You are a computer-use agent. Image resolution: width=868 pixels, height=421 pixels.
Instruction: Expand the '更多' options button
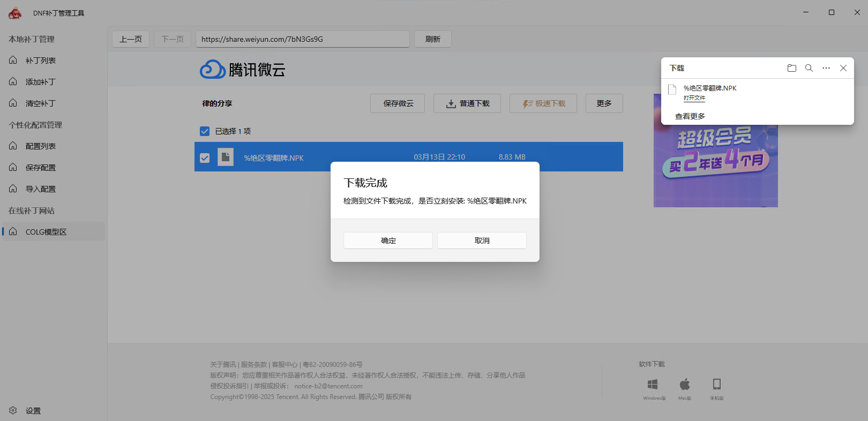coord(604,103)
